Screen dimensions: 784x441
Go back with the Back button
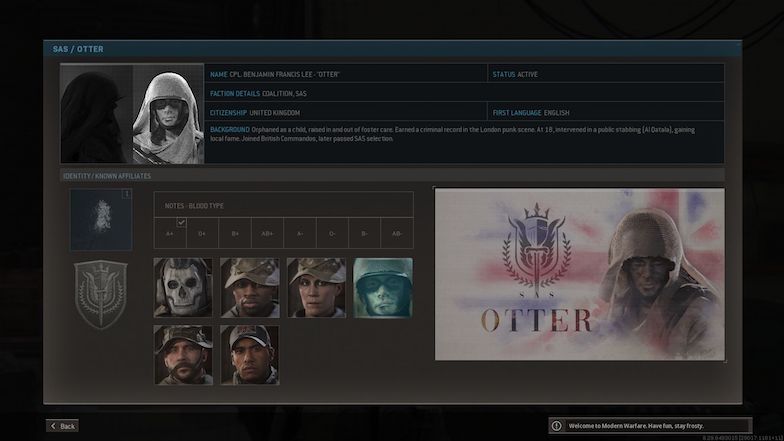(62, 426)
